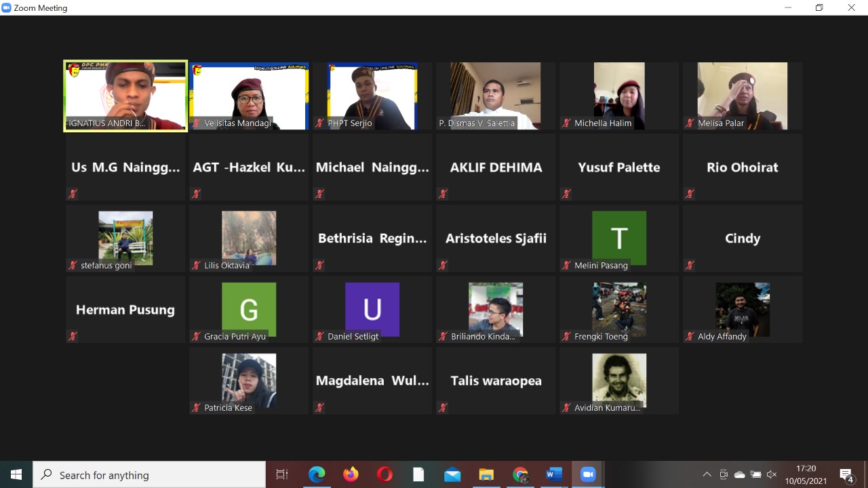Switch to Google Chrome in taskbar
Viewport: 868px width, 488px height.
[x=520, y=475]
